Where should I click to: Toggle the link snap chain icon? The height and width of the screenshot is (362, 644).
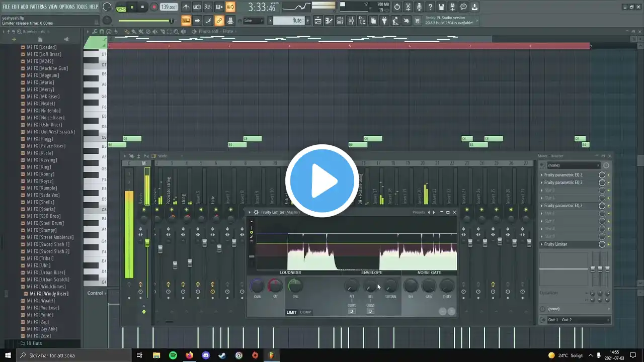219,21
